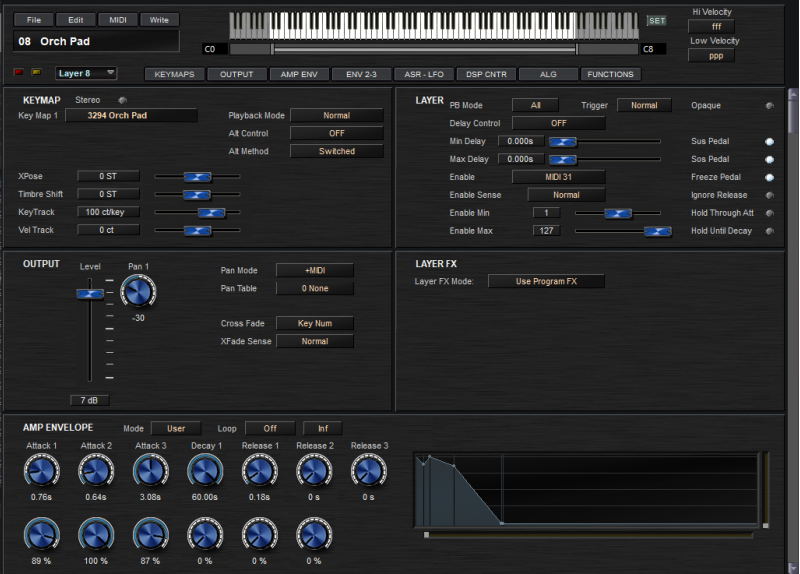Click the Output Level fader
Viewport: 800px width, 574px height.
[90, 294]
